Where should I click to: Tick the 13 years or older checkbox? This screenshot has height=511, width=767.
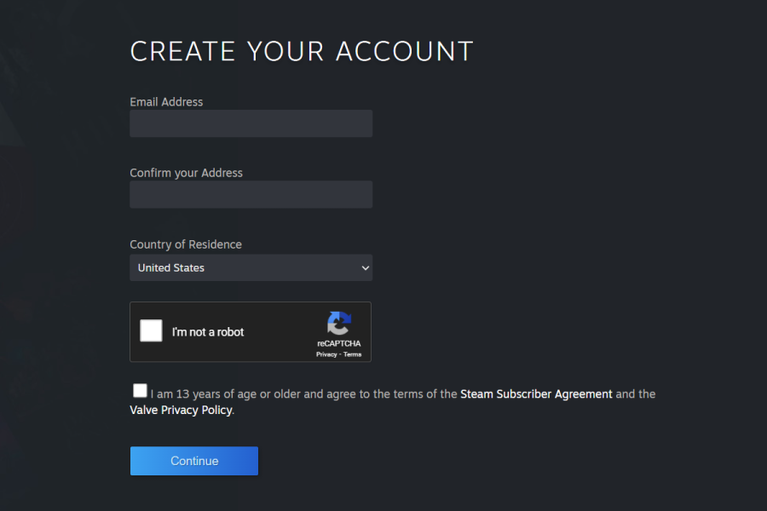140,390
